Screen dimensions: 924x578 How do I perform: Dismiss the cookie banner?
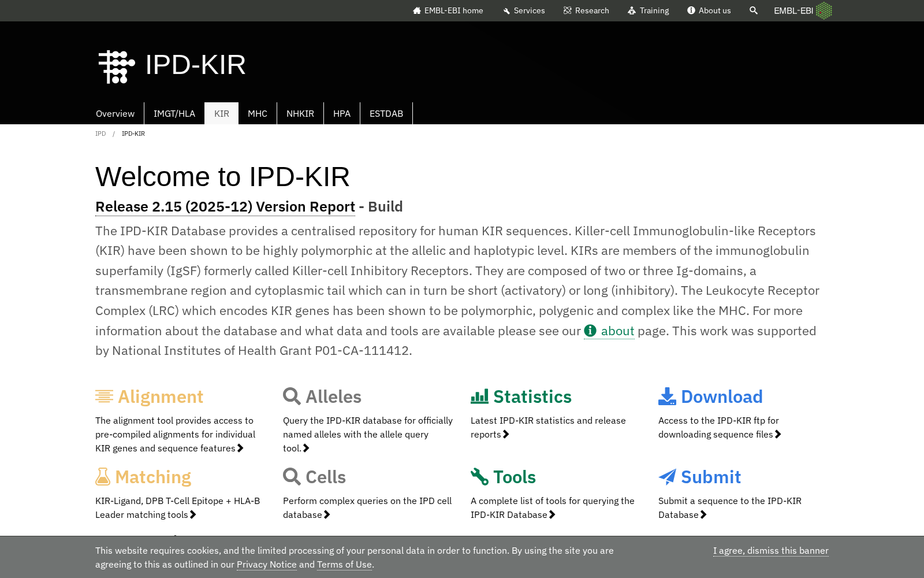pyautogui.click(x=770, y=551)
